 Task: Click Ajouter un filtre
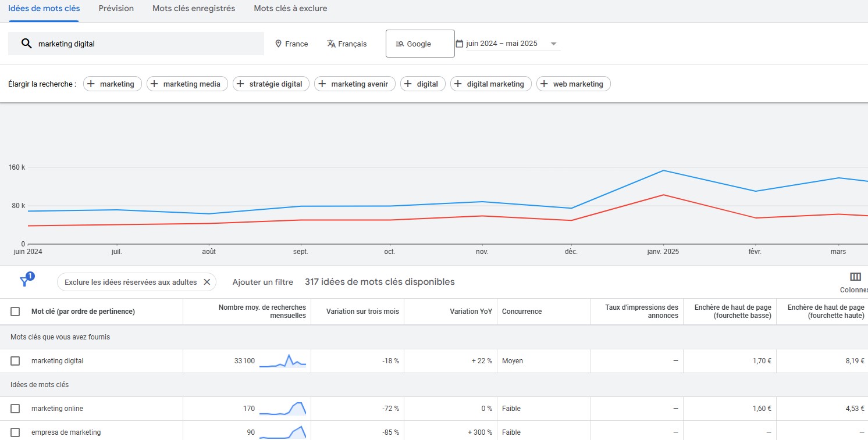pos(262,281)
